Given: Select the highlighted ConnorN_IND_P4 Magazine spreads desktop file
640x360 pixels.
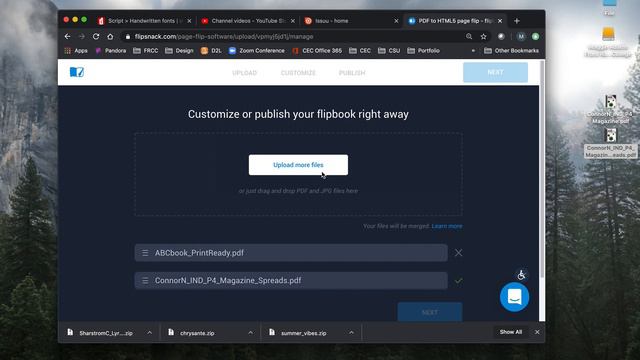Looking at the screenshot, I should [x=611, y=143].
